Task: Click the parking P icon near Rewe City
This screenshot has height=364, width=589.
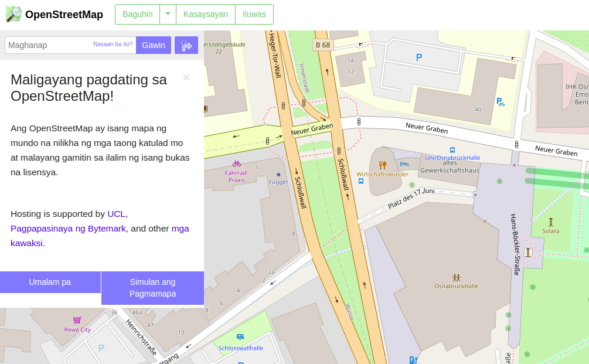Action: (x=101, y=348)
